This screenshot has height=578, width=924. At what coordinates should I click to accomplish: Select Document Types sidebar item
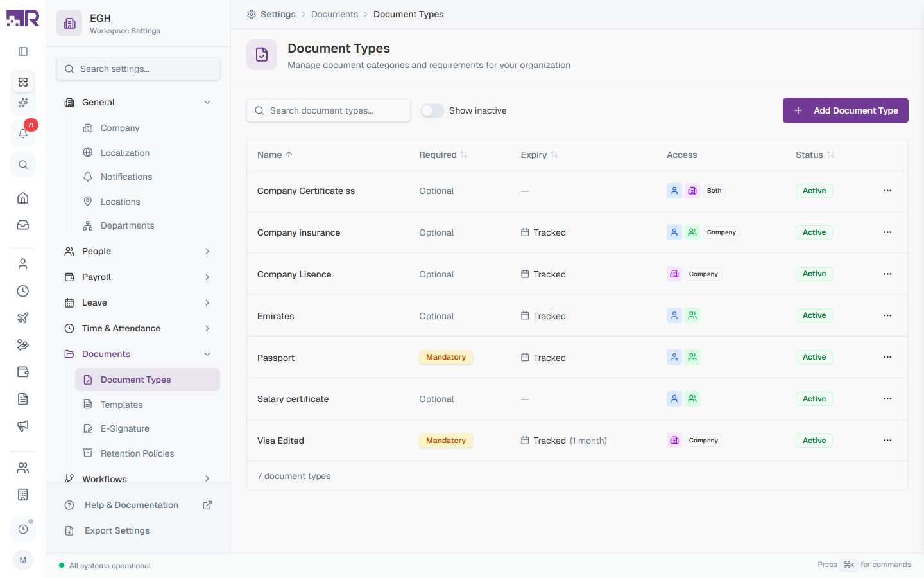click(148, 380)
